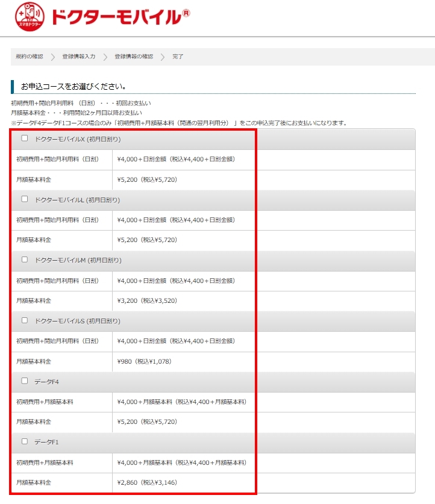This screenshot has width=435, height=504.
Task: Click the chevron arrow before 完了
Action: (163, 57)
